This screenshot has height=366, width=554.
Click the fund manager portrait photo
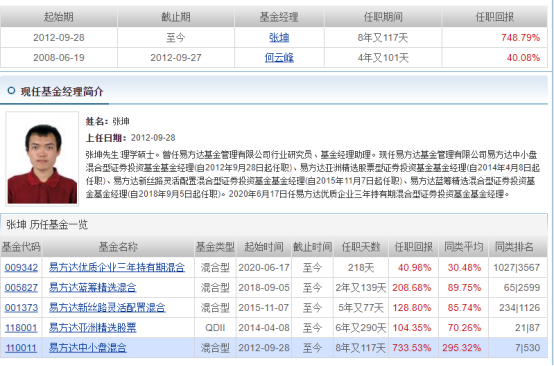[x=42, y=159]
